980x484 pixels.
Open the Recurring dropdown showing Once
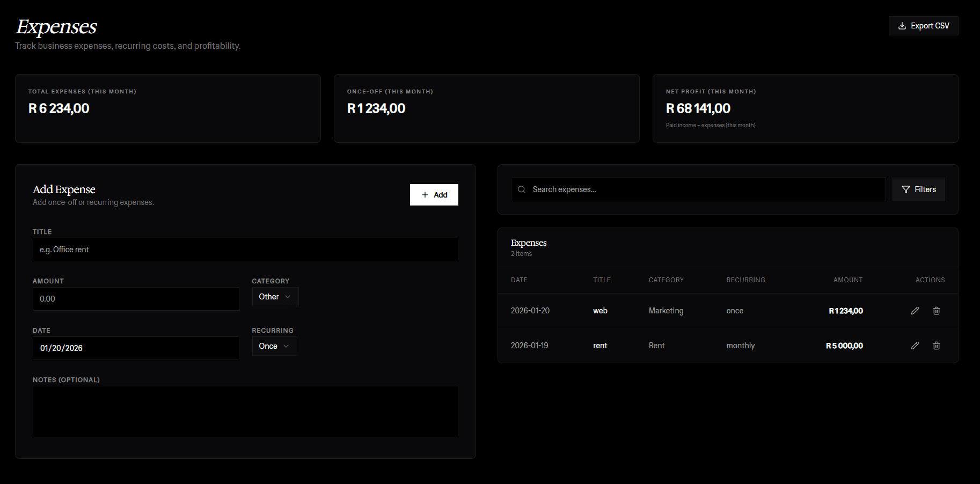(x=274, y=346)
